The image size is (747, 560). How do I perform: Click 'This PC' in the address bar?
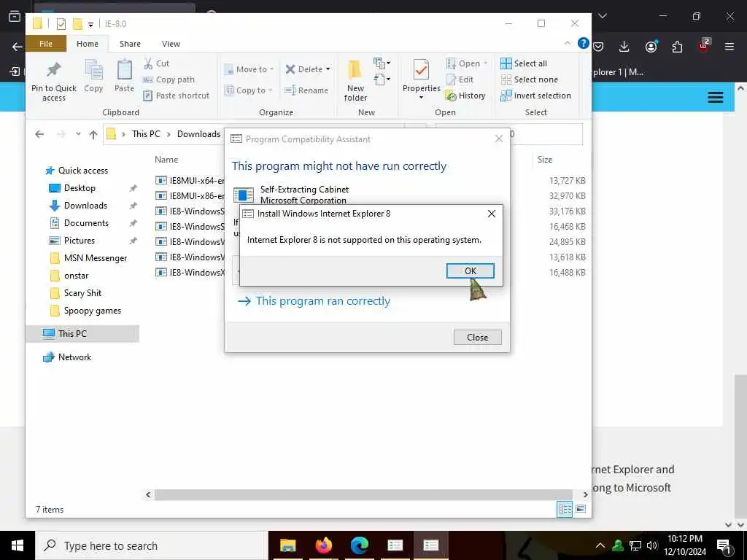(x=146, y=134)
